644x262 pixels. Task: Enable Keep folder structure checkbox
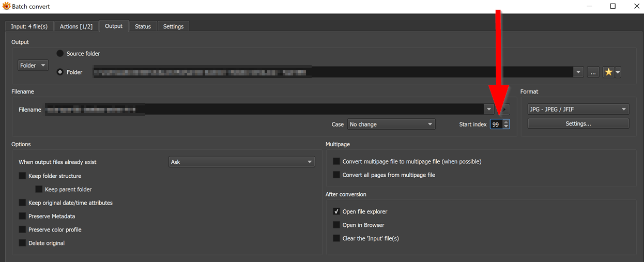point(22,176)
